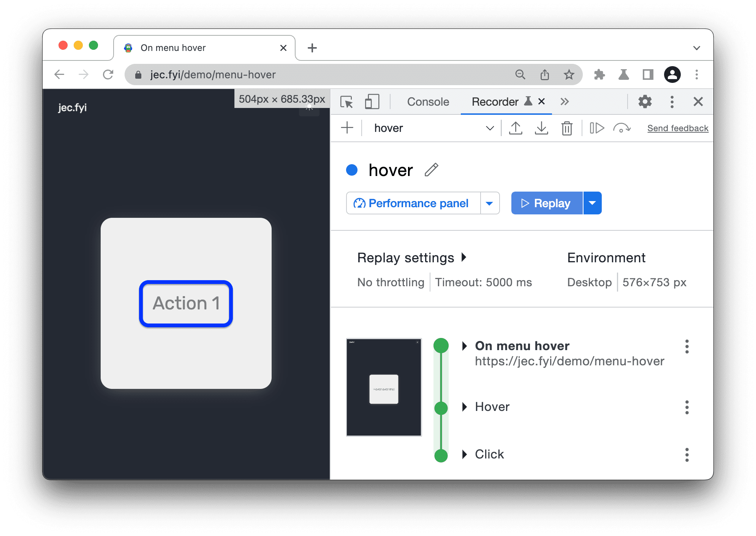
Task: Close the Recorder panel
Action: (x=540, y=101)
